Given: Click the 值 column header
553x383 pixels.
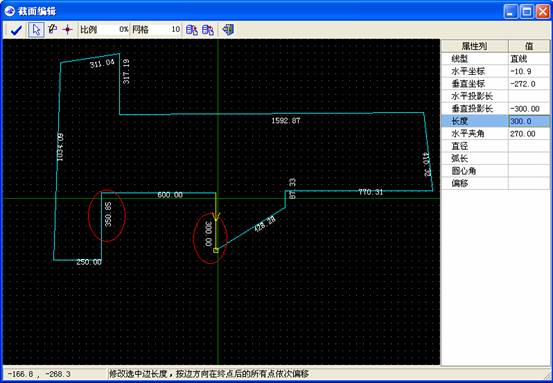Looking at the screenshot, I should pyautogui.click(x=529, y=46).
